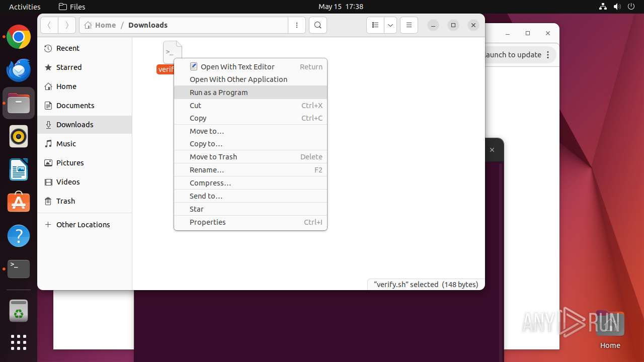The width and height of the screenshot is (644, 362).
Task: Click the search magnifier in Files
Action: (318, 25)
